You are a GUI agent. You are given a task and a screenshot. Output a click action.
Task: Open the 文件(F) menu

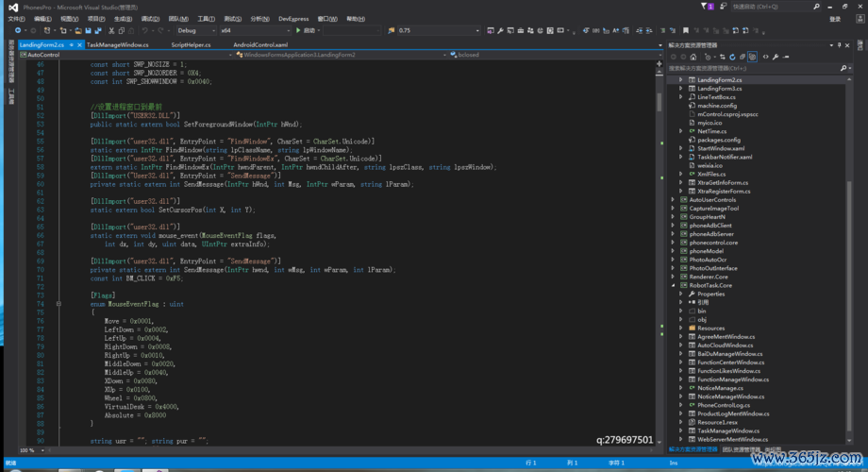(16, 19)
